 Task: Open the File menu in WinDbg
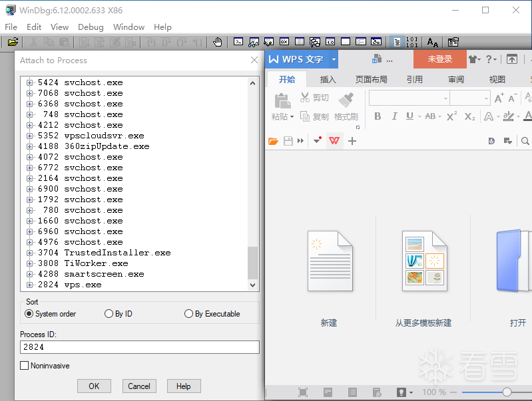click(11, 27)
